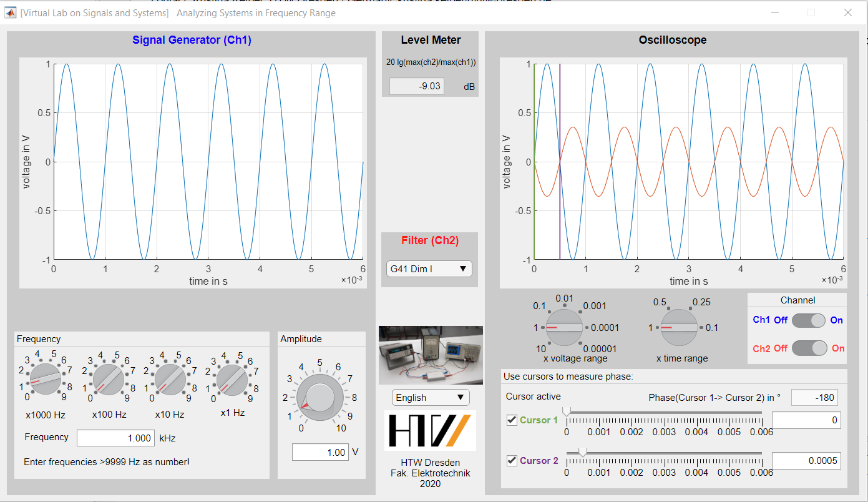The image size is (868, 502).
Task: Click the Cursor 2 position slider
Action: point(664,453)
